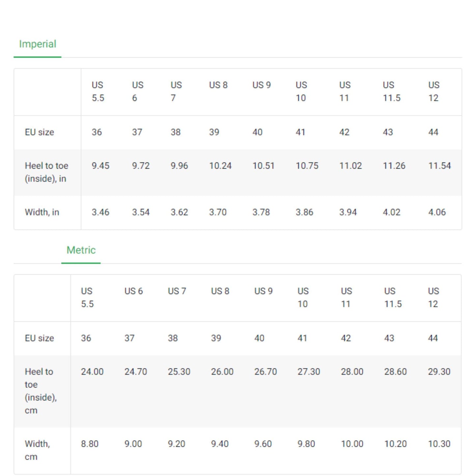Switch to the Imperial tab
The image size is (476, 476).
pos(37,43)
